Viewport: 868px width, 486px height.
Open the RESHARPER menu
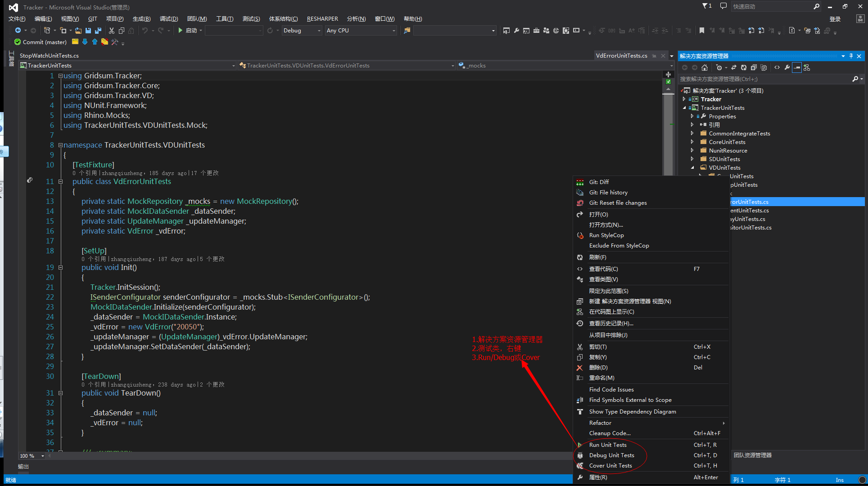(x=322, y=19)
